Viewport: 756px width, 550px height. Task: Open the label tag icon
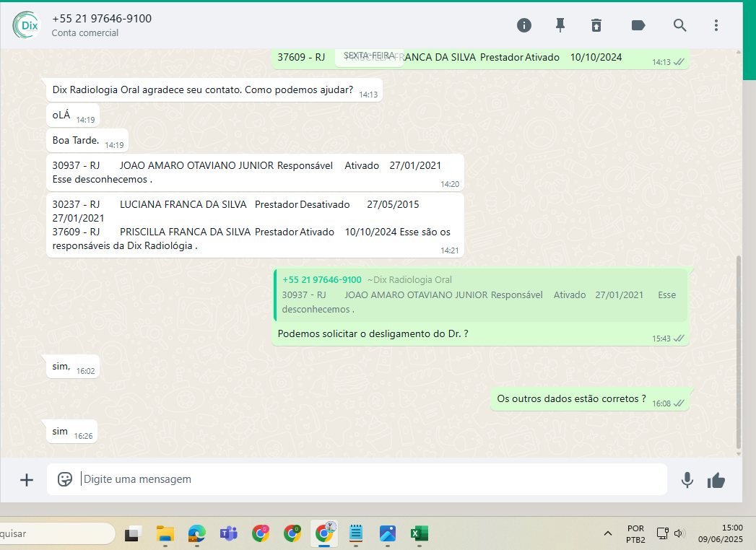coord(638,25)
